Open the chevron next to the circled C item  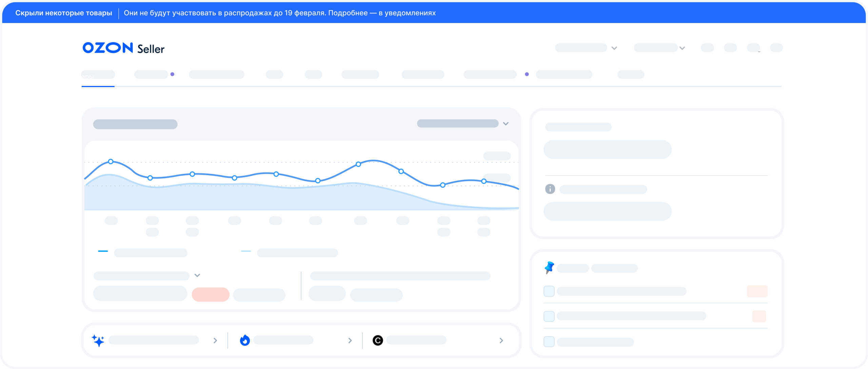pyautogui.click(x=501, y=341)
